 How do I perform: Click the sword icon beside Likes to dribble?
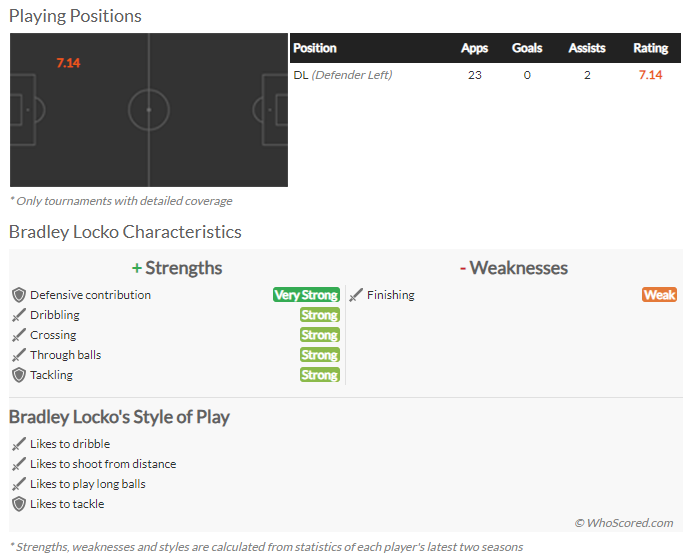point(19,444)
